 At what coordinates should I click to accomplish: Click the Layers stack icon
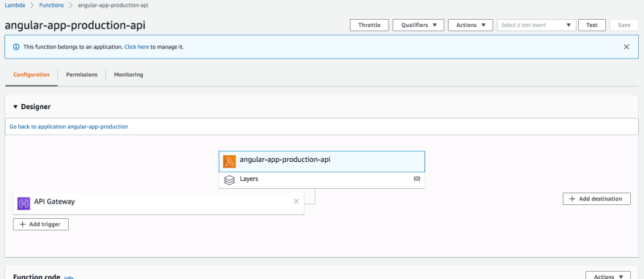229,180
